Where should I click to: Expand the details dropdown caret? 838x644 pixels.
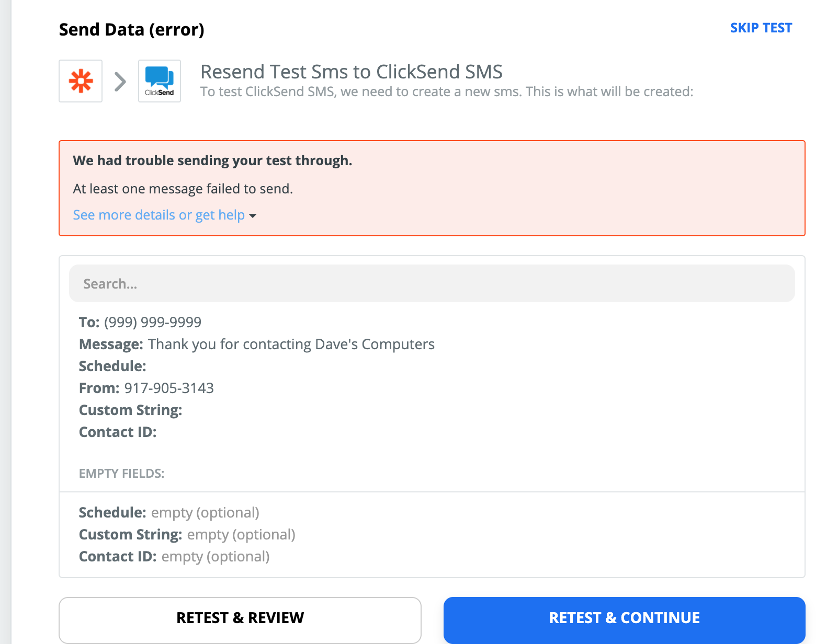point(253,216)
